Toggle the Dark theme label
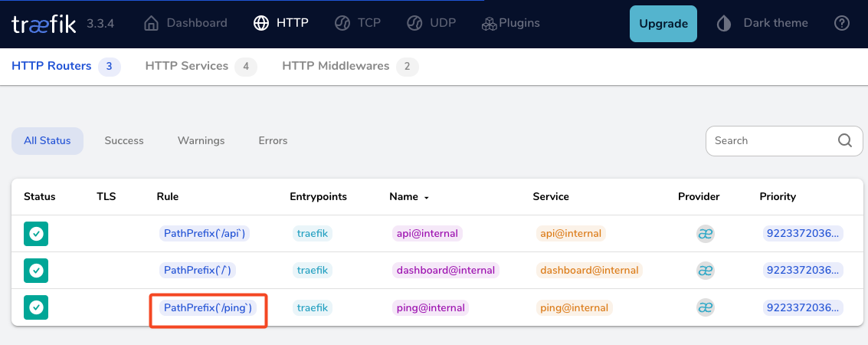This screenshot has width=868, height=345. point(775,23)
